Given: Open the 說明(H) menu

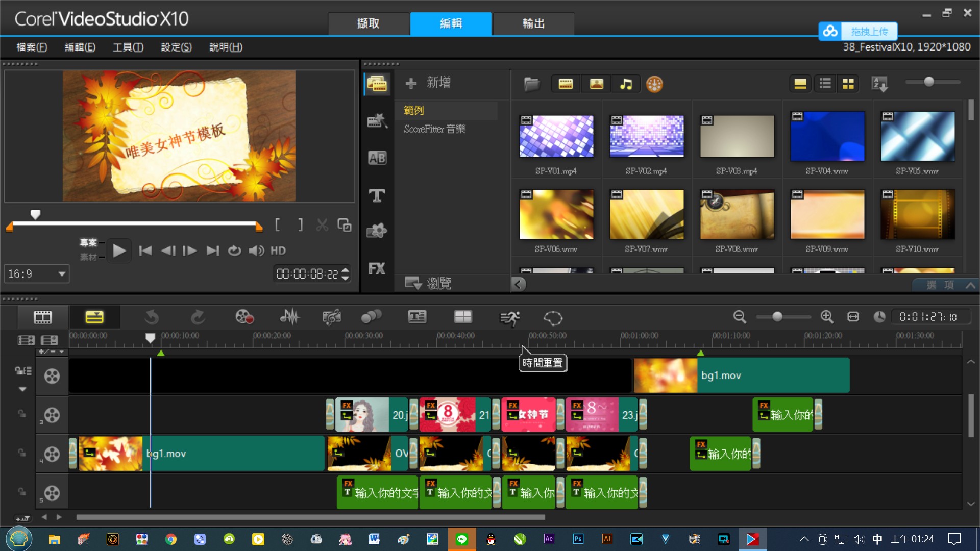Looking at the screenshot, I should click(226, 47).
